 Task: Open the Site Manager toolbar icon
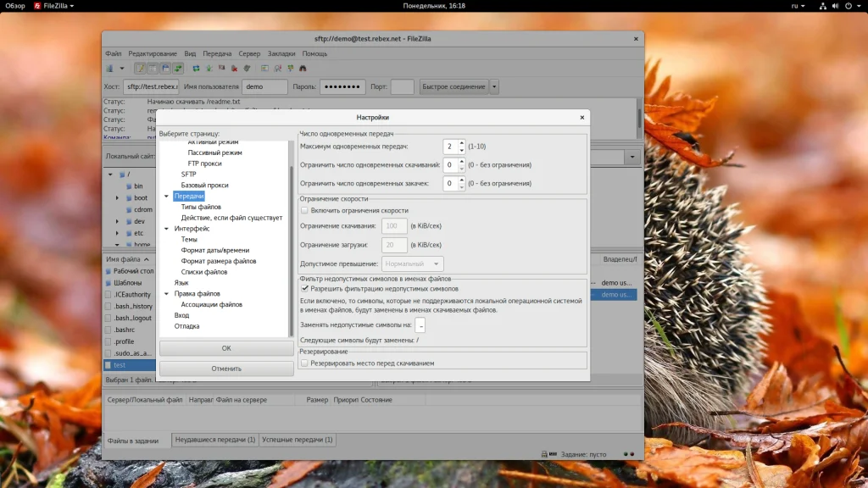point(110,68)
